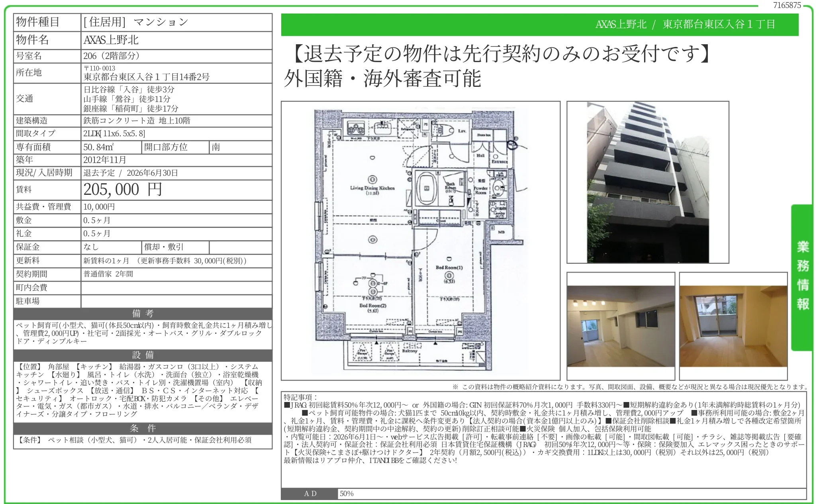Viewport: 819px width, 504px height.
Task: Click move-in date 退去予定 / 2026年6月30日
Action: [131, 173]
